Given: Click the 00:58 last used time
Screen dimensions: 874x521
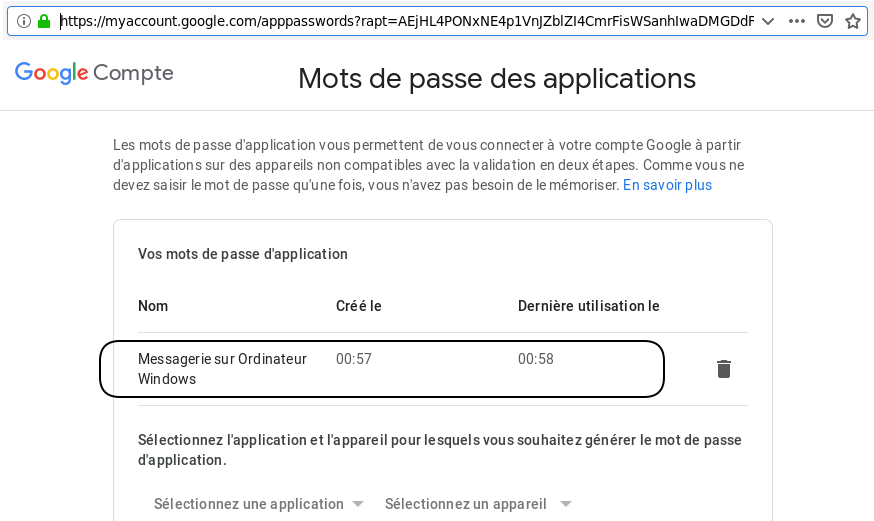Looking at the screenshot, I should point(536,359).
